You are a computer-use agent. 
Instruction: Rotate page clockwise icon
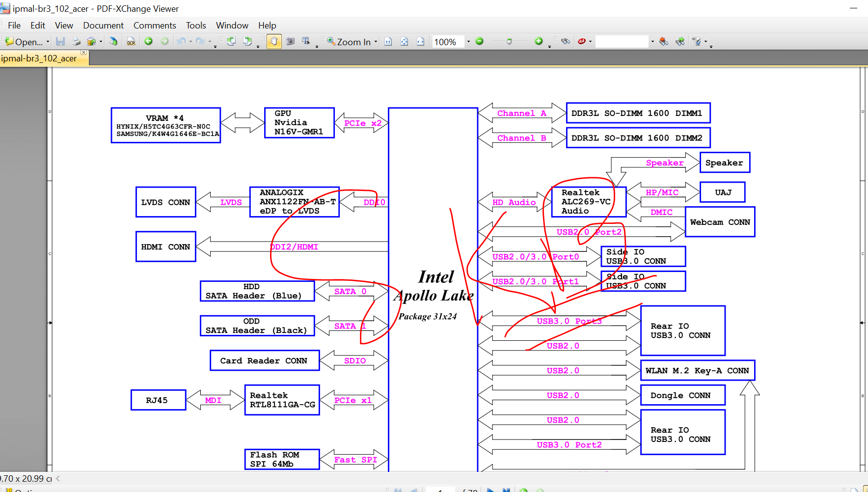(247, 42)
